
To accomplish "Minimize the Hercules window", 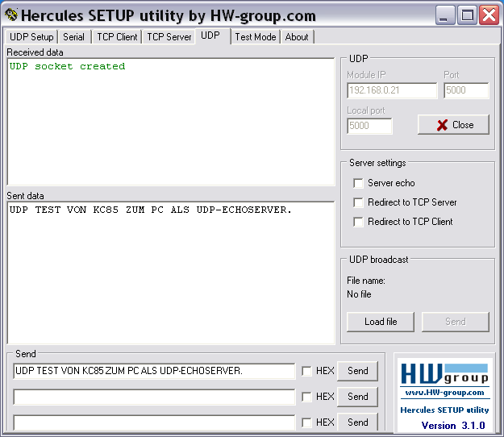I will click(x=445, y=15).
